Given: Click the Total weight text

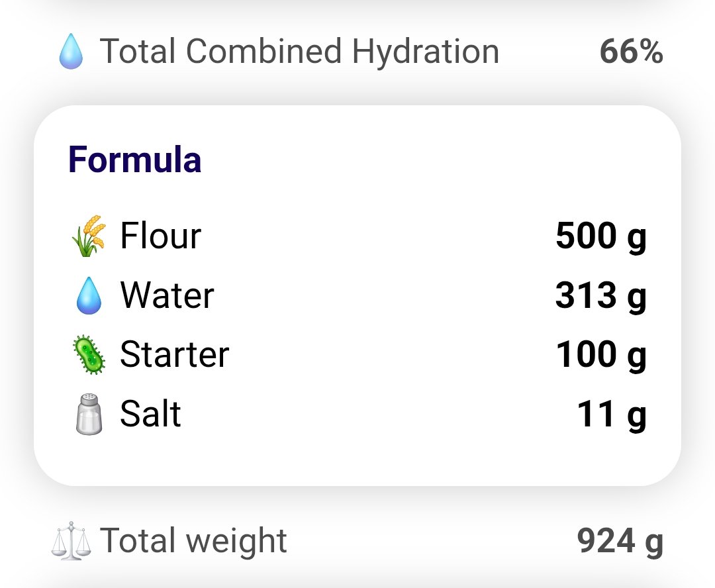Looking at the screenshot, I should (x=193, y=542).
